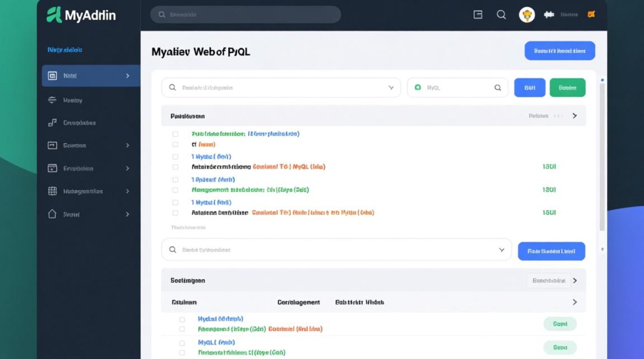Click the magnifier icon in the top-right header
Screen dimensions: 644x359
[x=501, y=15]
